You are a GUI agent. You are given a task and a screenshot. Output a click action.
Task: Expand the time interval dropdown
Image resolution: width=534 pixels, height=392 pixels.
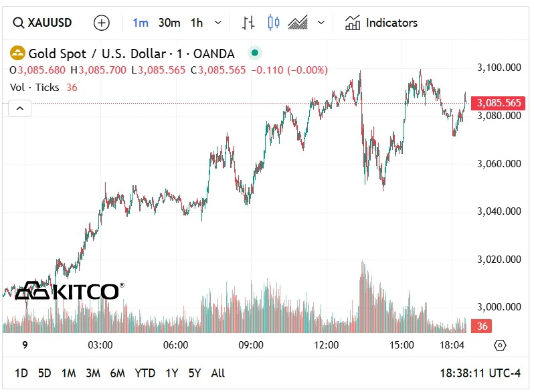tap(218, 23)
